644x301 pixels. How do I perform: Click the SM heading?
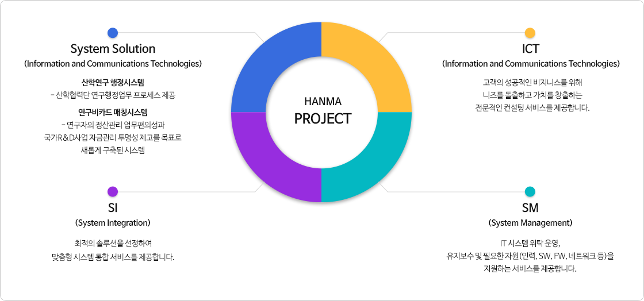(530, 207)
